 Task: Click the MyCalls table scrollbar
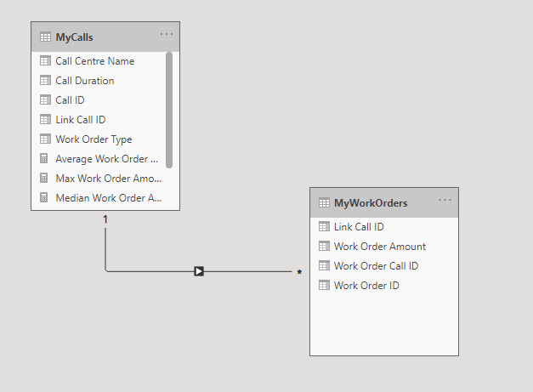169,111
